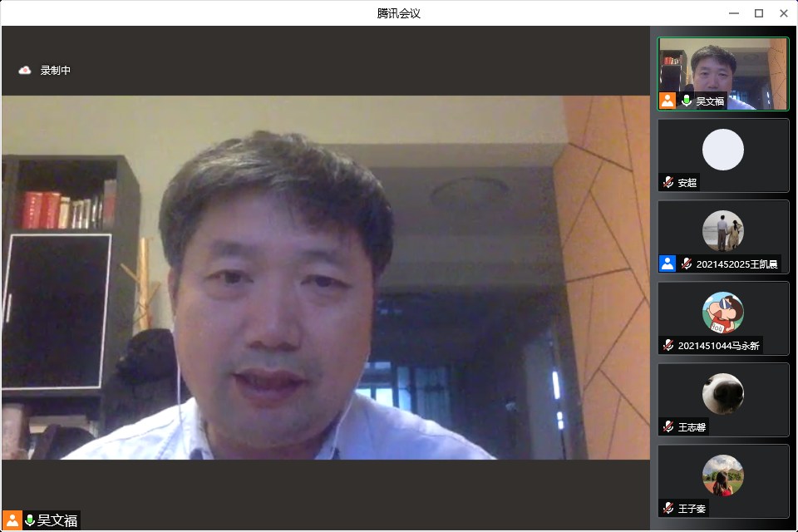Click the green mic icon on 吴文福 thumbnail
The image size is (798, 532).
687,101
